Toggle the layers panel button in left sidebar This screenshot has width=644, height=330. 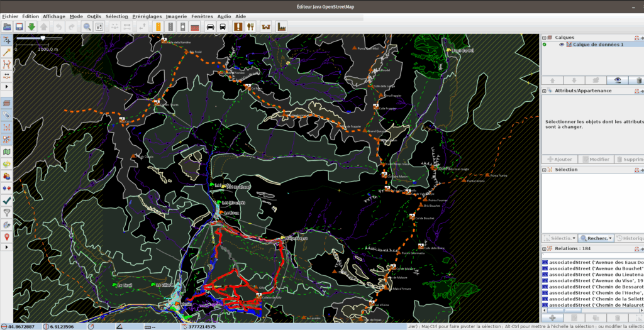[x=7, y=103]
